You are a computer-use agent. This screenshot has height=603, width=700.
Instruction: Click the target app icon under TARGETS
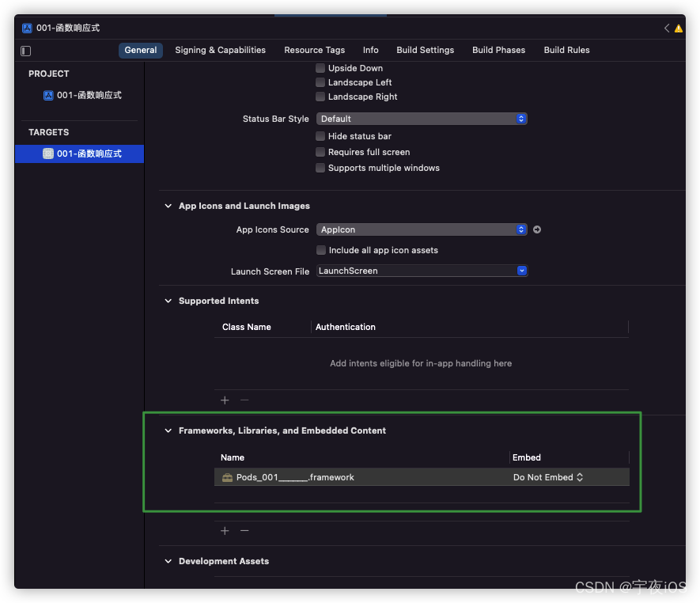pyautogui.click(x=48, y=154)
